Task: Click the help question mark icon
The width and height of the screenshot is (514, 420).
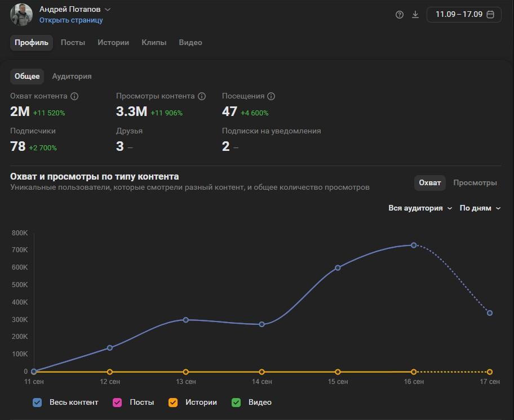Action: pyautogui.click(x=399, y=15)
